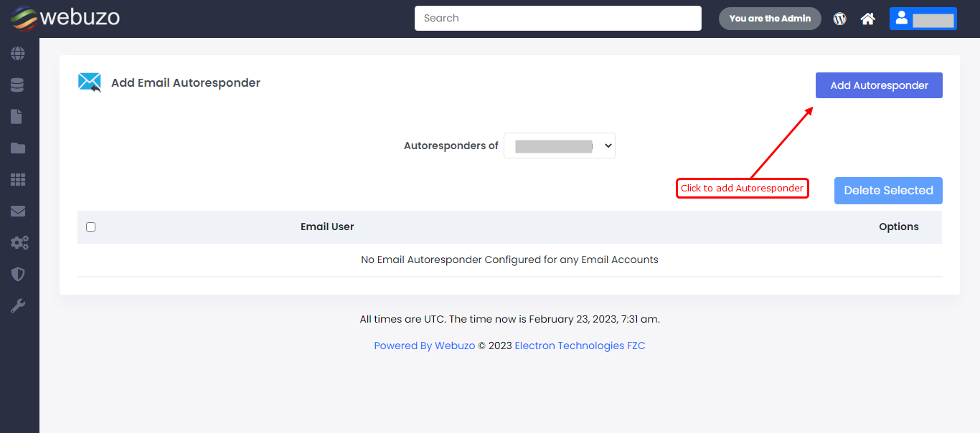The image size is (980, 433).
Task: Click the Security shield sidebar icon
Action: coord(18,275)
